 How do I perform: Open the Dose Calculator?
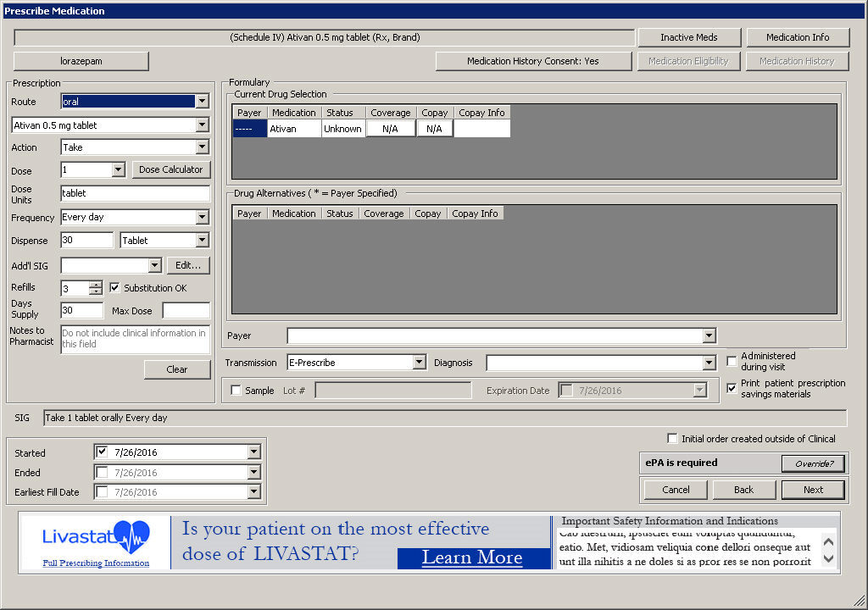click(x=171, y=169)
